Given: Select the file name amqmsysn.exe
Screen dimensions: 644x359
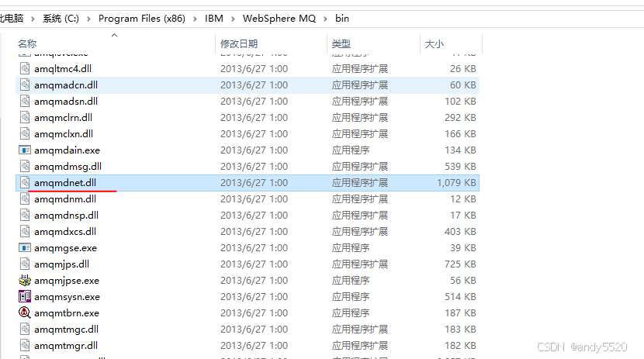Looking at the screenshot, I should click(67, 297).
